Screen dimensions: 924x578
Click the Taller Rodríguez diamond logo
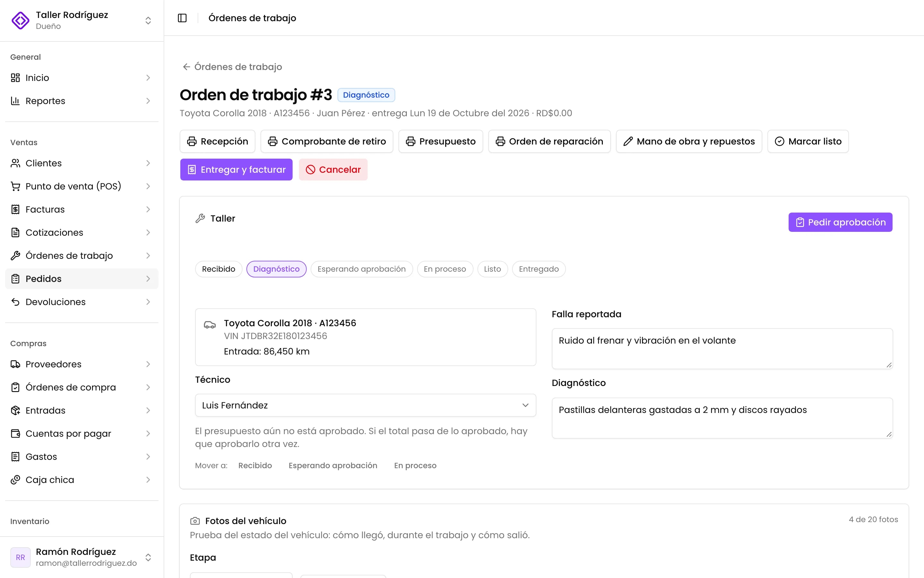coord(20,20)
